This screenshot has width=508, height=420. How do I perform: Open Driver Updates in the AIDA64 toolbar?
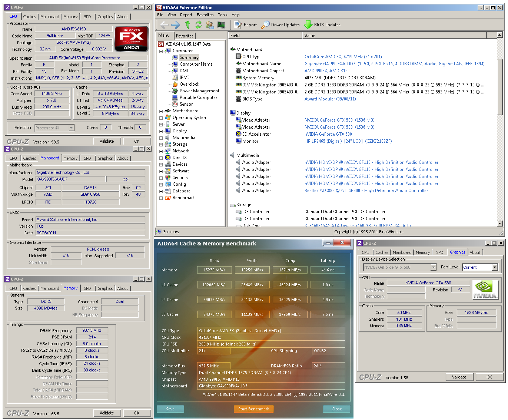pyautogui.click(x=280, y=25)
